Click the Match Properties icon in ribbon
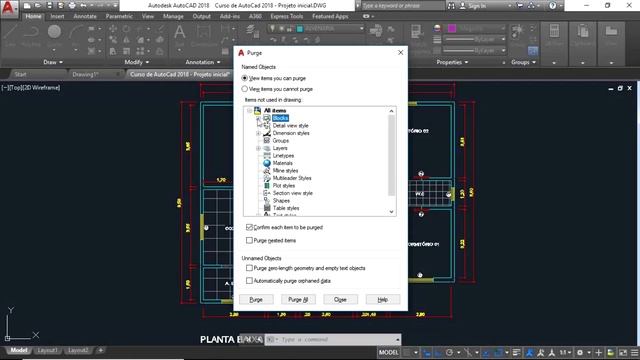 click(x=416, y=31)
